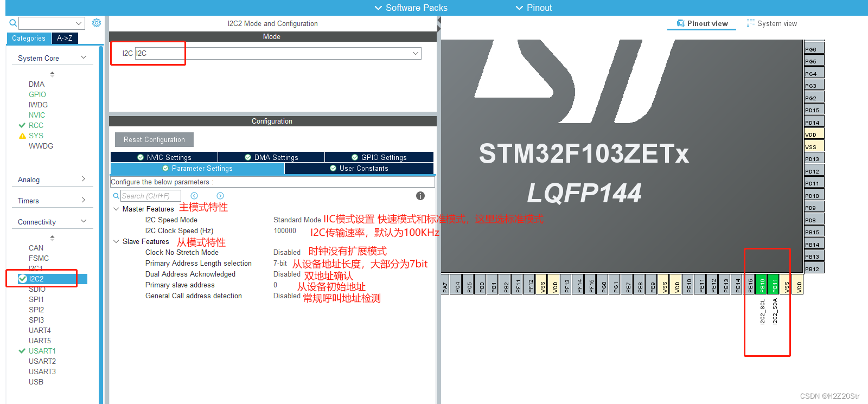Click the Pinout view chip icon
This screenshot has height=404, width=868.
(681, 23)
